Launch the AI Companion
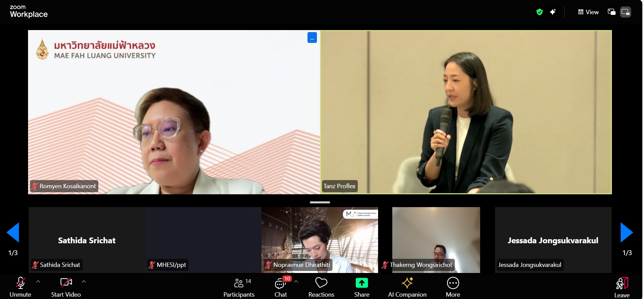Image resolution: width=644 pixels, height=299 pixels. (x=407, y=288)
